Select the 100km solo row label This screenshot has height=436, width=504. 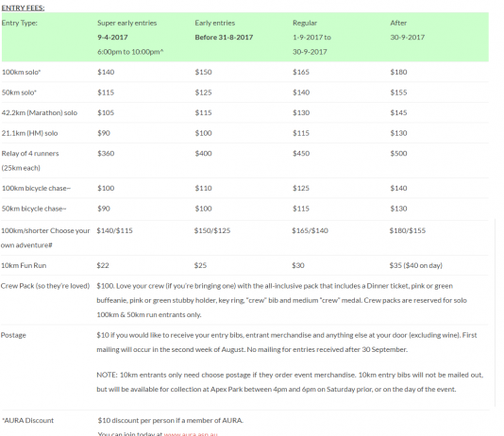coord(21,72)
